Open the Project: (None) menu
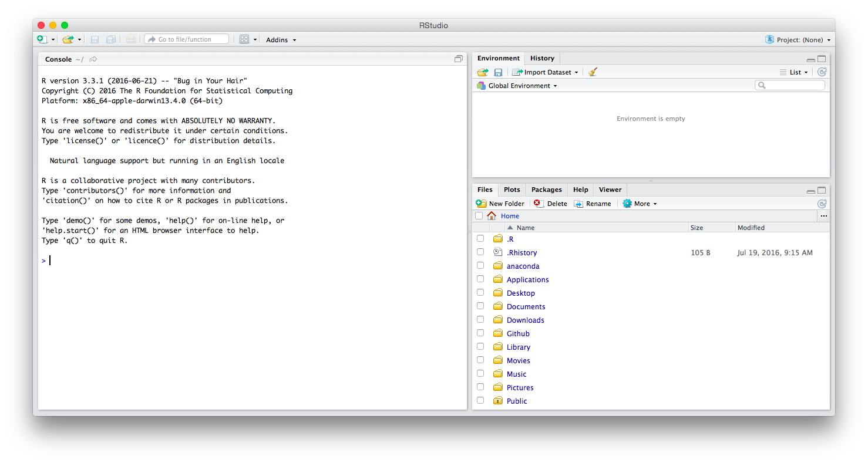The height and width of the screenshot is (463, 868). [x=798, y=40]
